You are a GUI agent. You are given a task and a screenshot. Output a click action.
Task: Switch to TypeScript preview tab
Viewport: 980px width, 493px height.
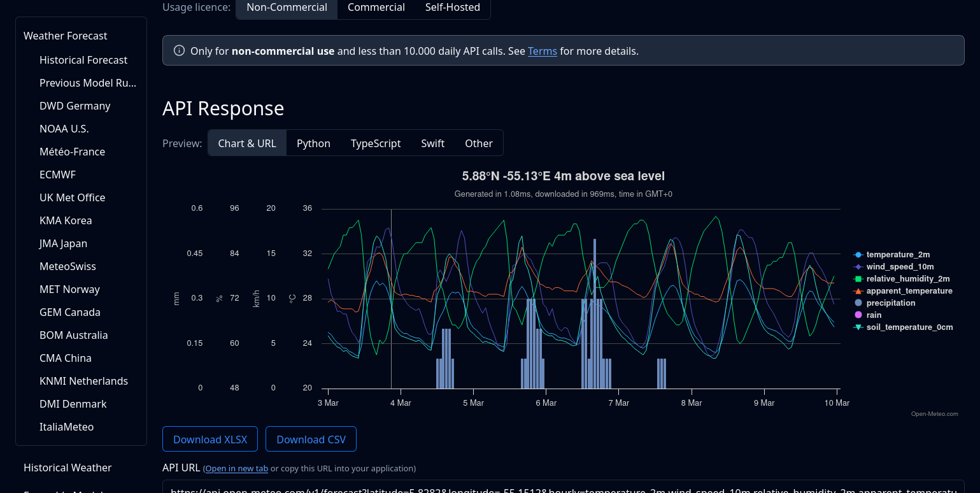[376, 143]
